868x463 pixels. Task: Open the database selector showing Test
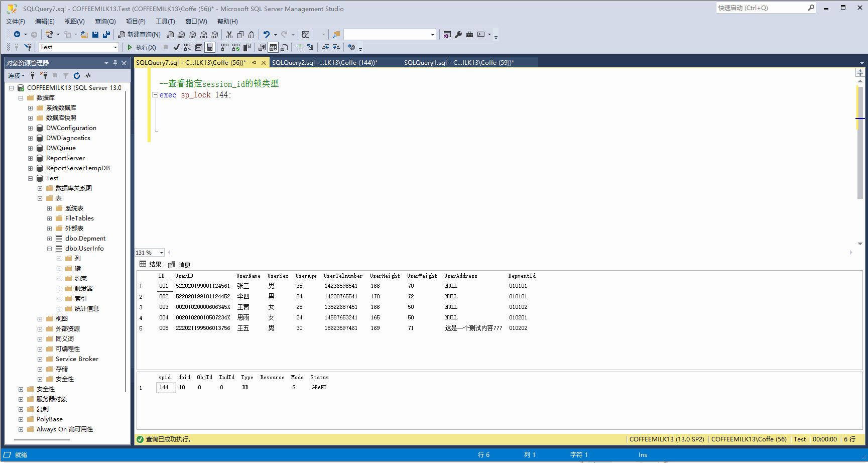tap(78, 47)
